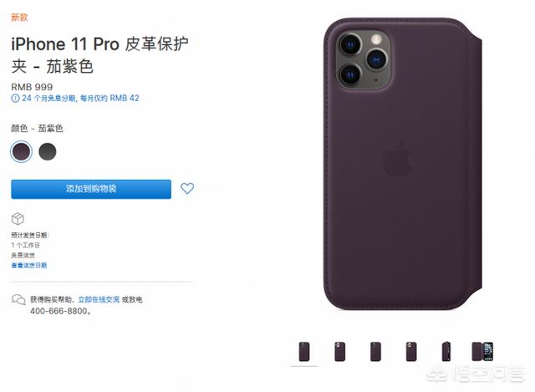Select the black color swatch

(48, 151)
